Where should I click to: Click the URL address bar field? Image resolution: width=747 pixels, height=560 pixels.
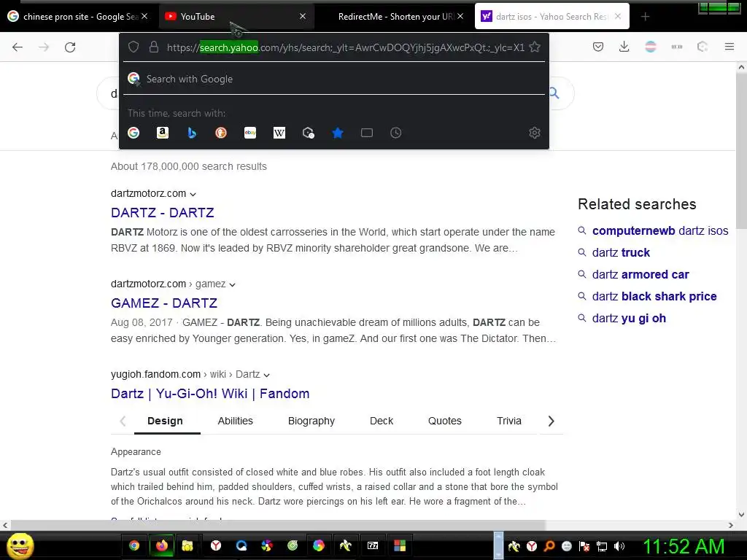[x=345, y=47]
